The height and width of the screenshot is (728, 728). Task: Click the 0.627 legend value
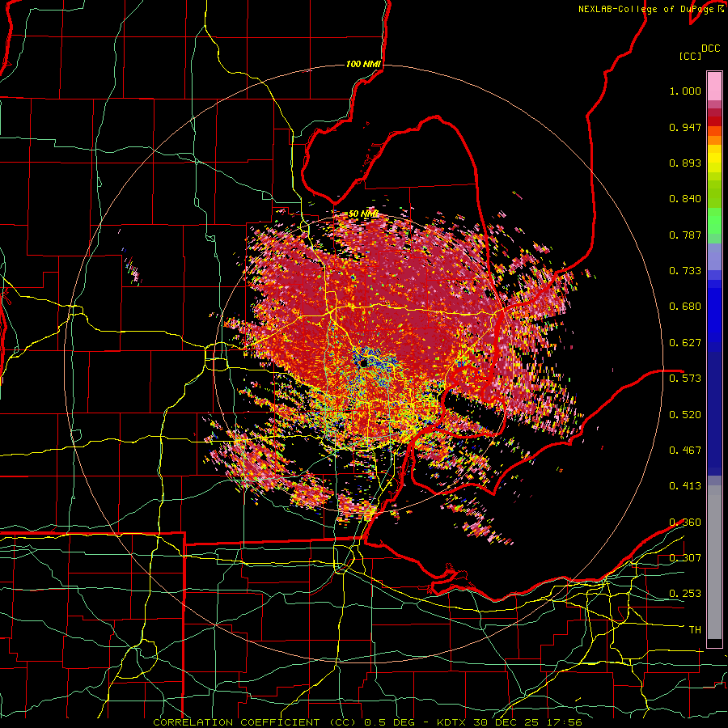[685, 343]
